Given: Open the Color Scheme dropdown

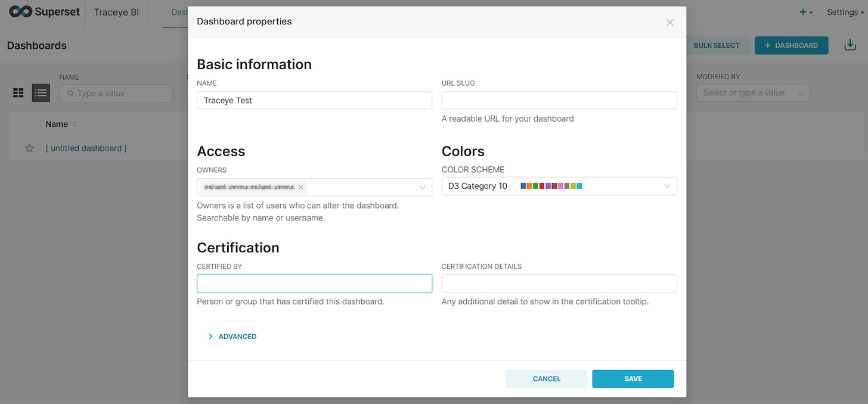Looking at the screenshot, I should 667,187.
